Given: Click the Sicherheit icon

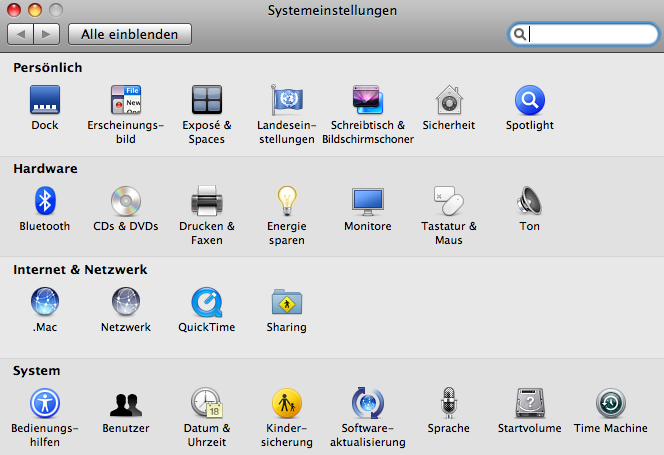Looking at the screenshot, I should [448, 101].
